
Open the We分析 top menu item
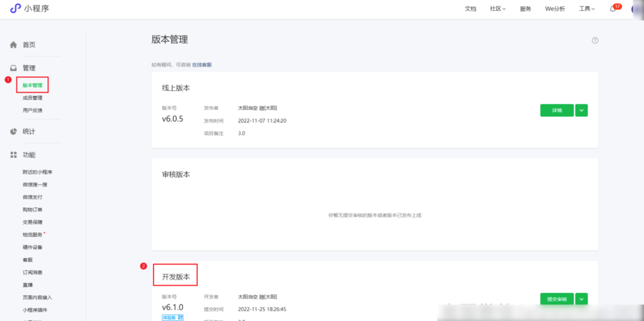click(555, 9)
